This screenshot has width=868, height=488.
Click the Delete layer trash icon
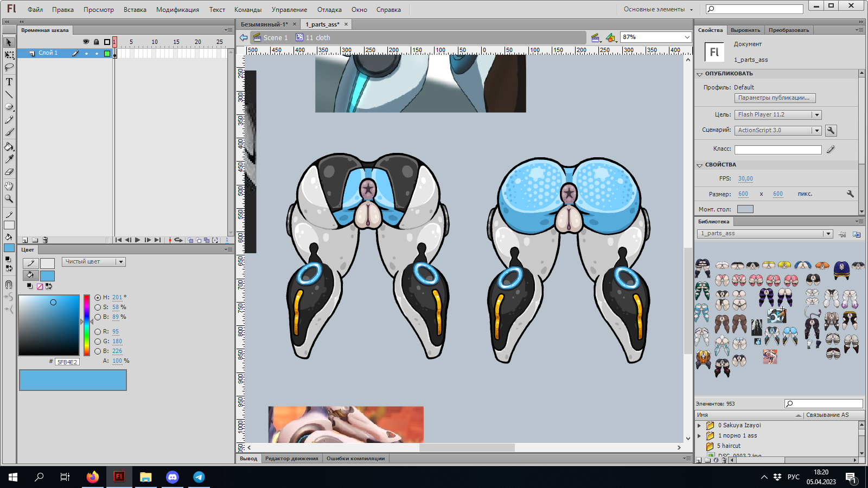click(46, 240)
